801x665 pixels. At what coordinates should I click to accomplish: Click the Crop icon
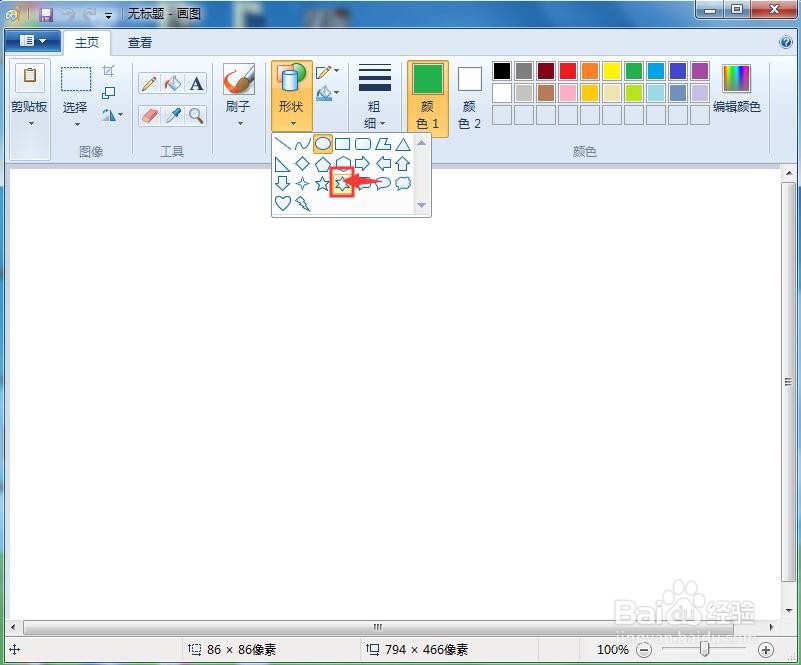[x=108, y=70]
